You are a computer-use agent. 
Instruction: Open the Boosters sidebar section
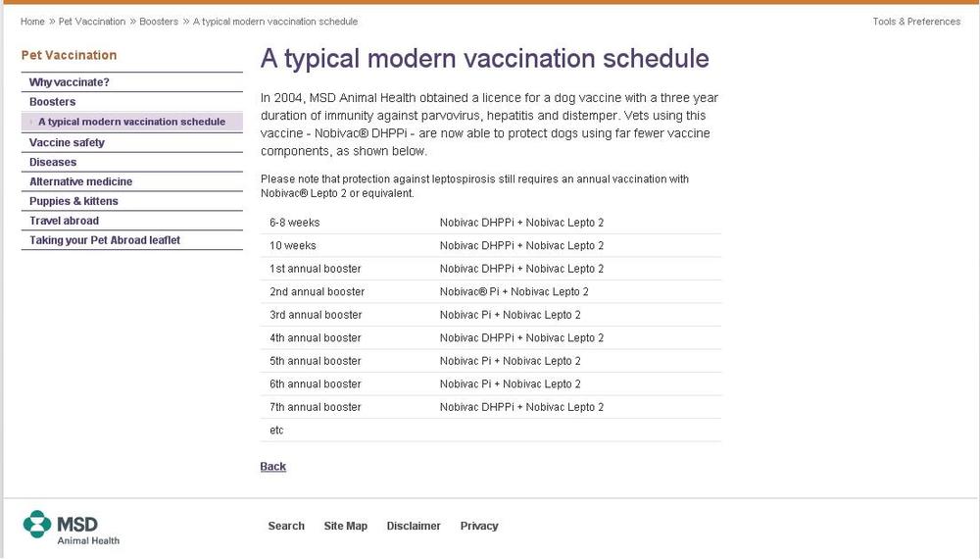coord(53,102)
